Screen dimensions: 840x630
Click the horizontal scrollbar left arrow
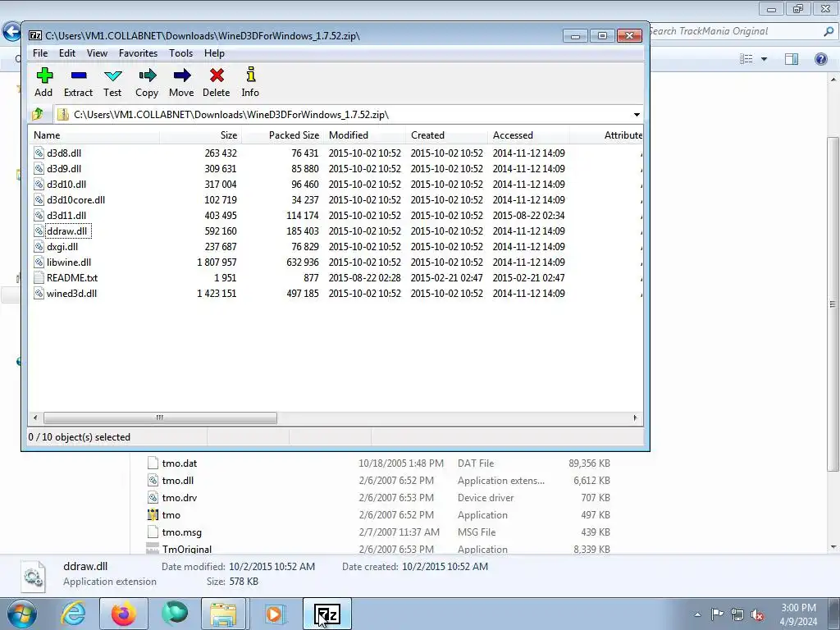[35, 418]
